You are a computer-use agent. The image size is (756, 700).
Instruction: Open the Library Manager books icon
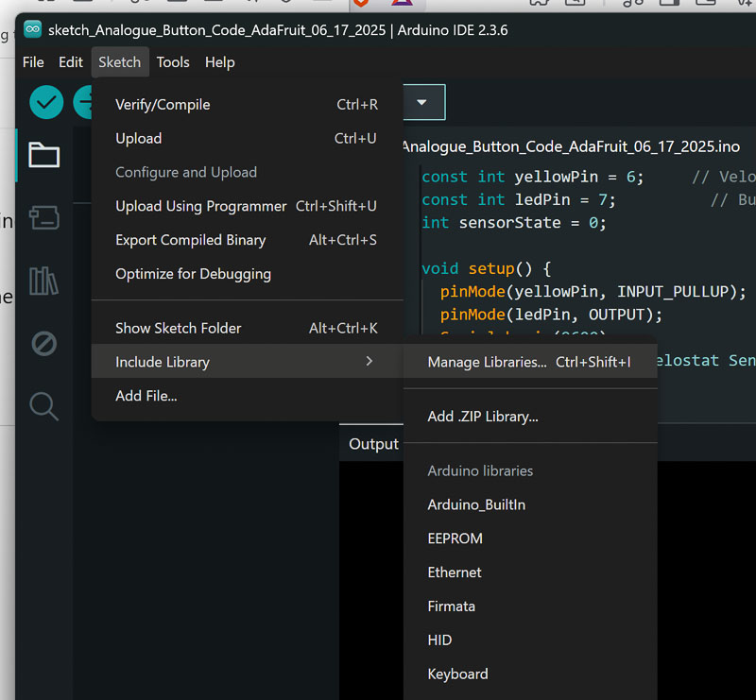point(43,281)
